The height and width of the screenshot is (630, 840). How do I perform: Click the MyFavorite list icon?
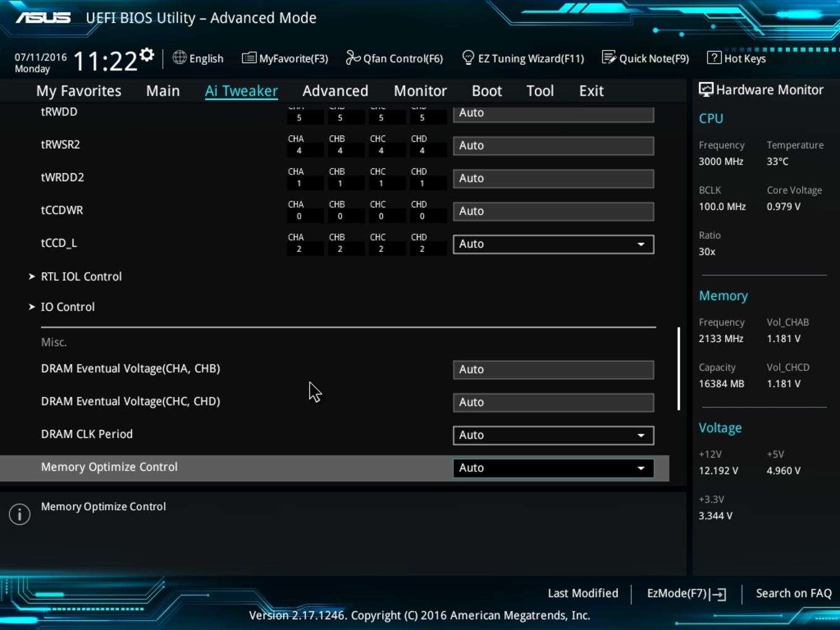pos(249,58)
